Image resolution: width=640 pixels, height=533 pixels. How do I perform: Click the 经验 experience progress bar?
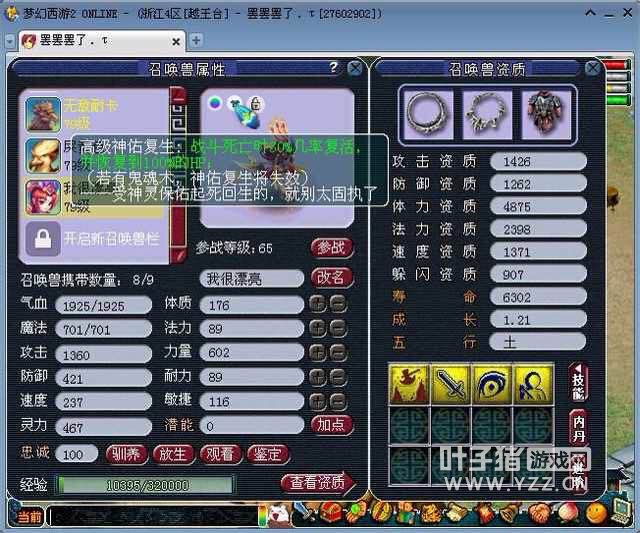pyautogui.click(x=145, y=485)
